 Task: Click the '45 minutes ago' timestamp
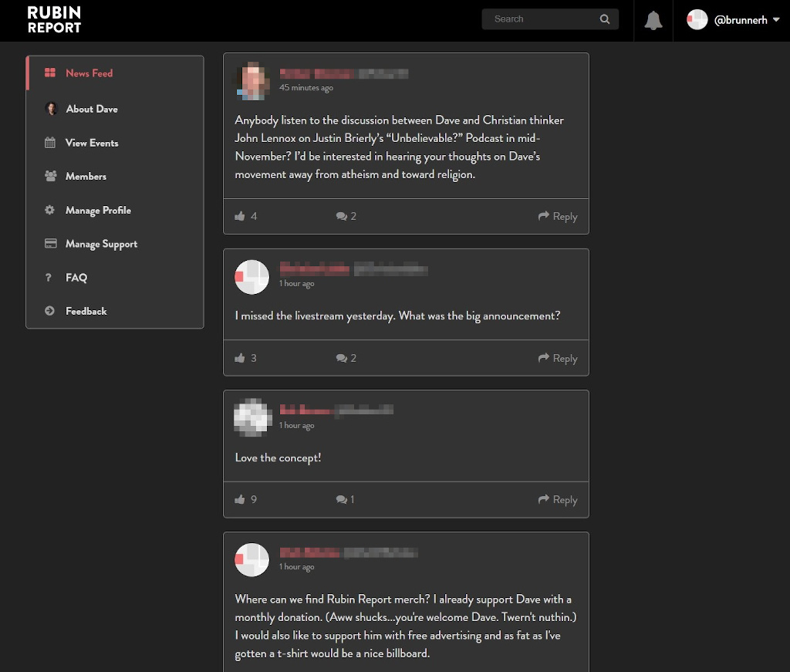pyautogui.click(x=306, y=88)
